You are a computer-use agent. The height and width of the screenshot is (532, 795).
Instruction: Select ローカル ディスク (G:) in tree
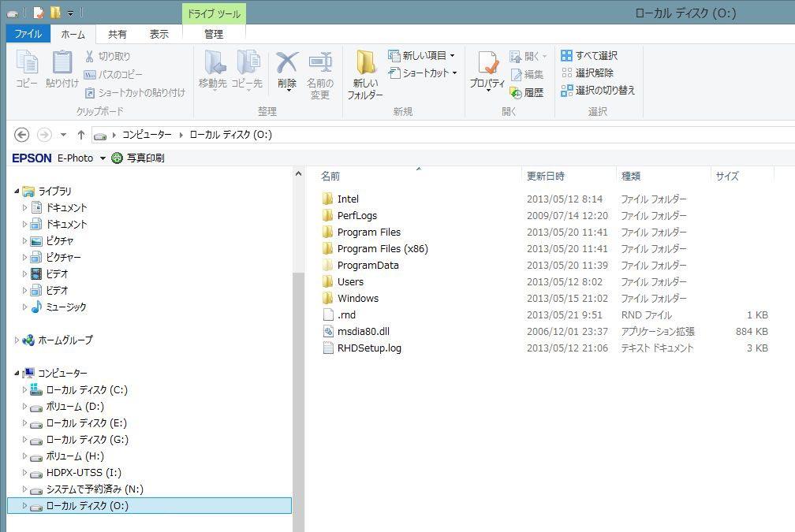coord(87,440)
